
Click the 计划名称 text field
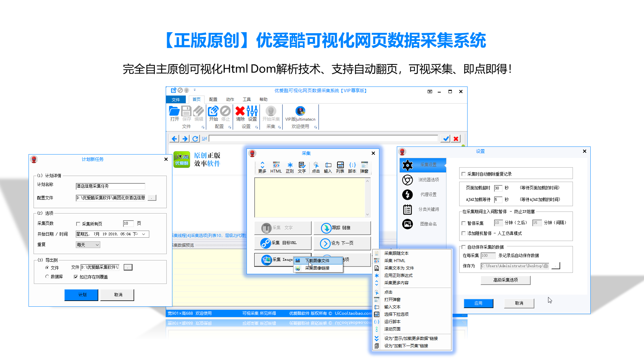click(110, 186)
